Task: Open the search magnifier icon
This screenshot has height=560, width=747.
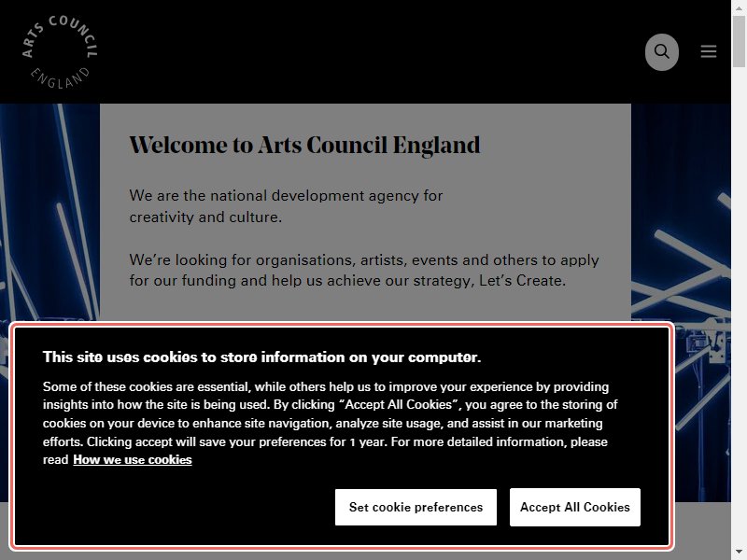Action: [x=662, y=52]
